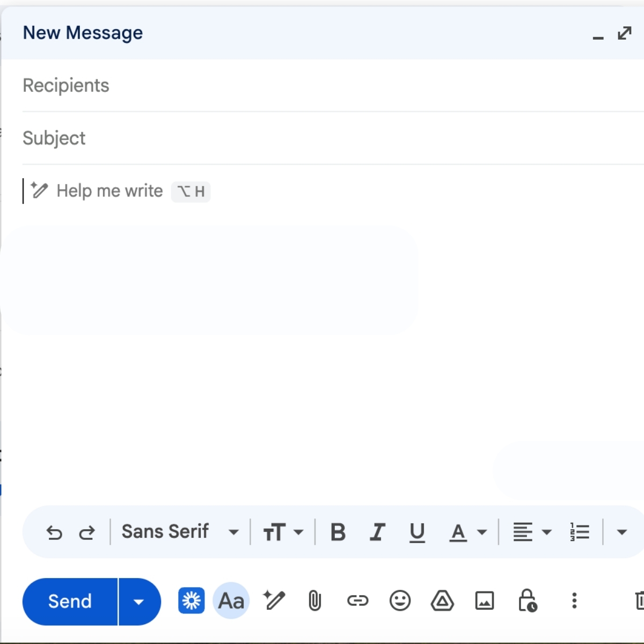644x644 pixels.
Task: Insert a link
Action: click(357, 601)
